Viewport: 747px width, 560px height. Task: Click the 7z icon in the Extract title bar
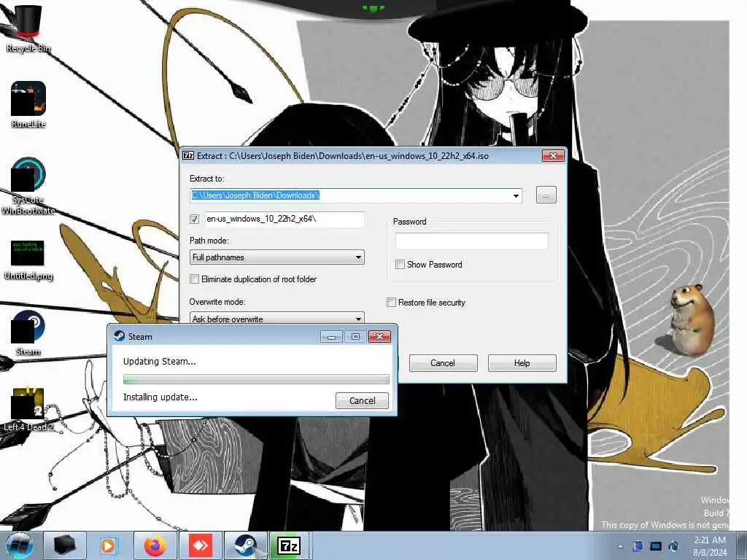pos(188,156)
